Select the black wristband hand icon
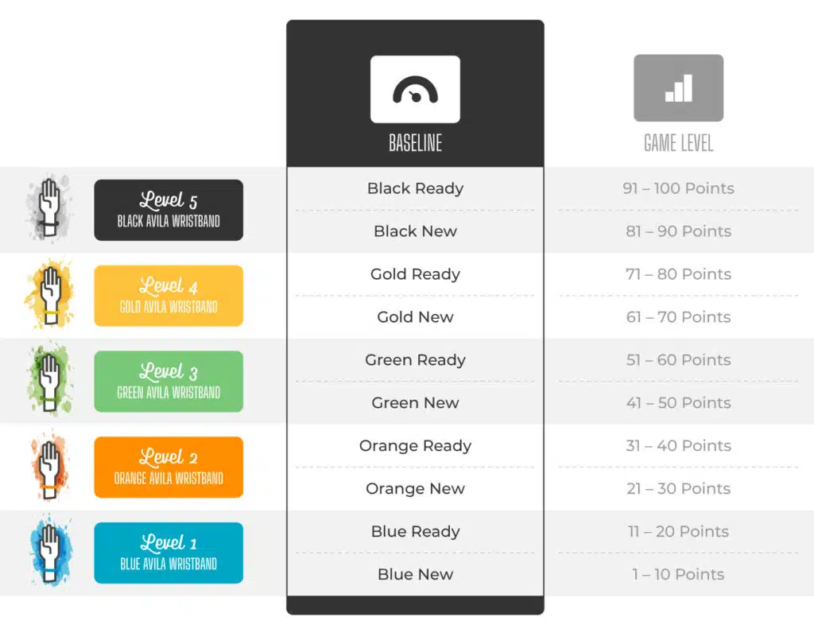 click(48, 209)
